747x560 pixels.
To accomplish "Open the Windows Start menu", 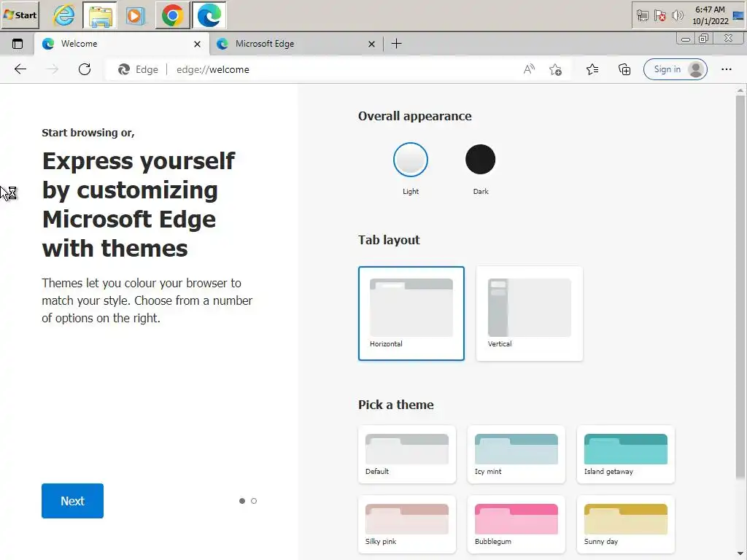I will click(x=20, y=15).
